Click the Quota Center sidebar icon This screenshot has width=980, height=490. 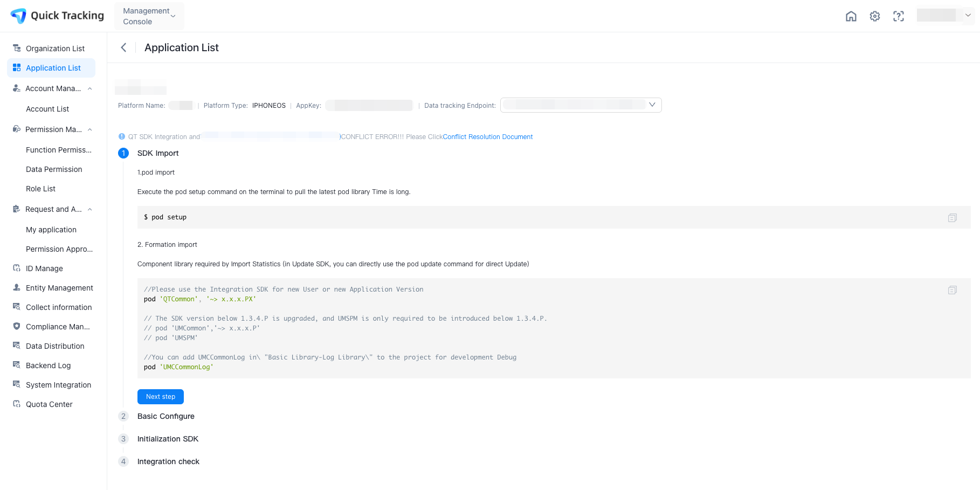coord(17,404)
